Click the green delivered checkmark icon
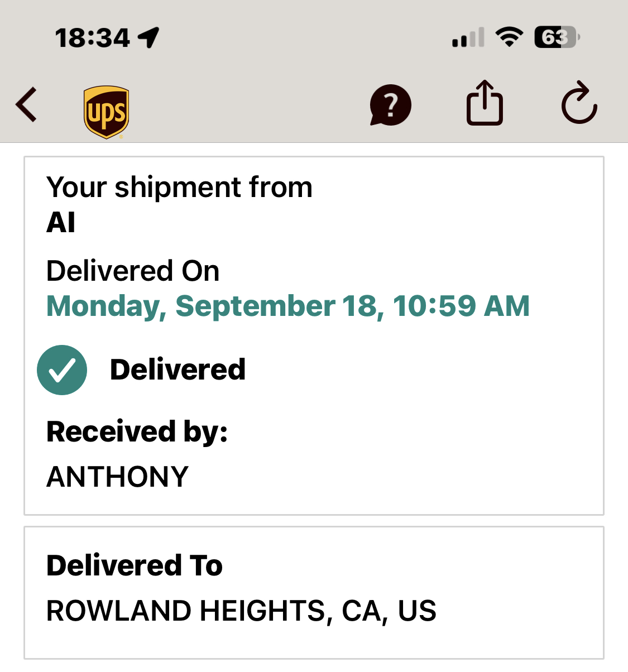 (x=62, y=370)
